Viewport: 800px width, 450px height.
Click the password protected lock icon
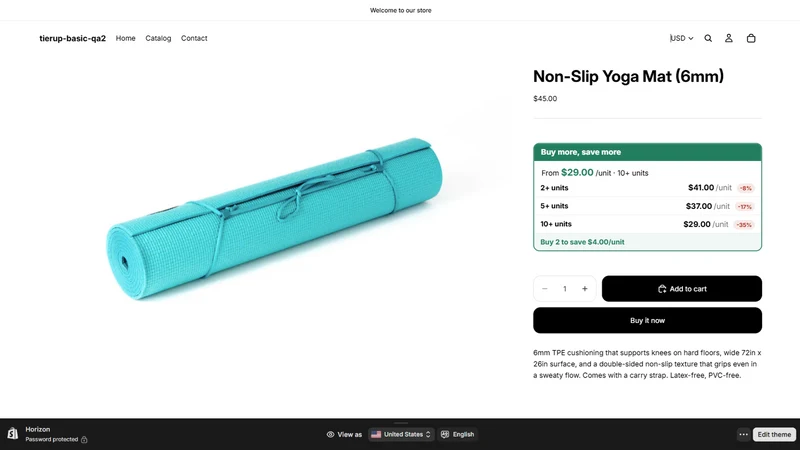click(84, 440)
